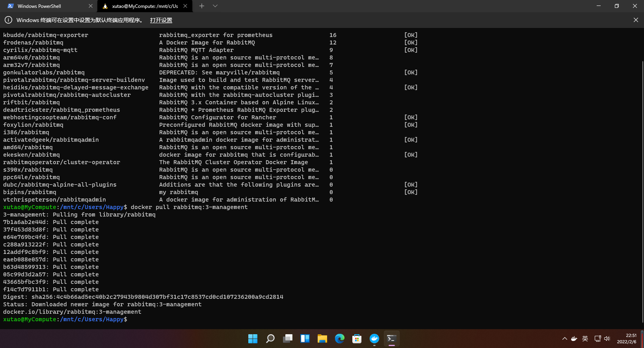The height and width of the screenshot is (348, 644).
Task: Dismiss the default terminal notification bar
Action: tap(636, 20)
